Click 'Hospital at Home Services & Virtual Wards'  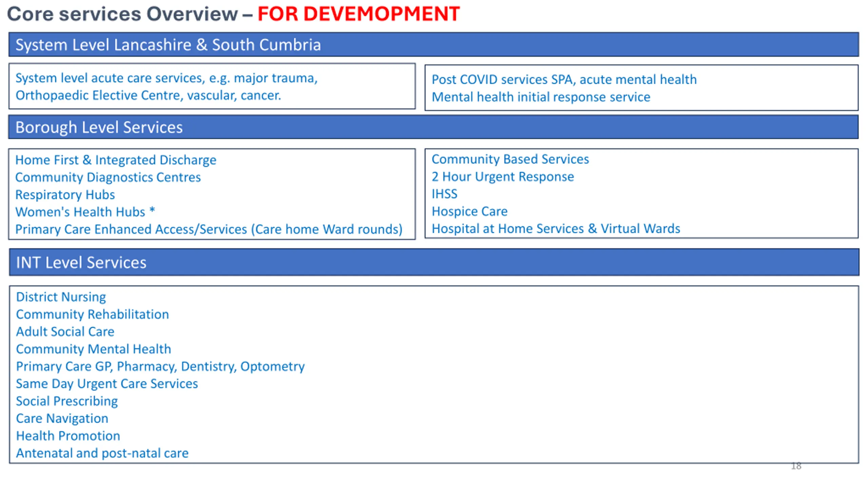pos(556,229)
